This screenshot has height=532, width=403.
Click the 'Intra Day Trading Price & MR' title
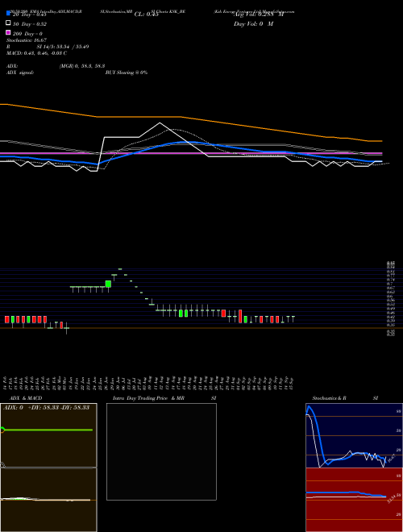[x=148, y=398]
